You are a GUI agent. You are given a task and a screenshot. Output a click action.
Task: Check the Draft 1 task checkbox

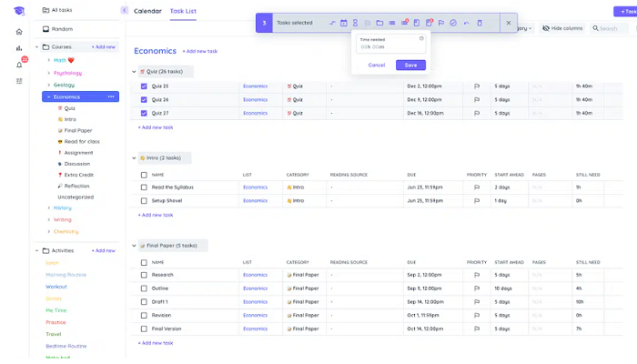(x=144, y=302)
